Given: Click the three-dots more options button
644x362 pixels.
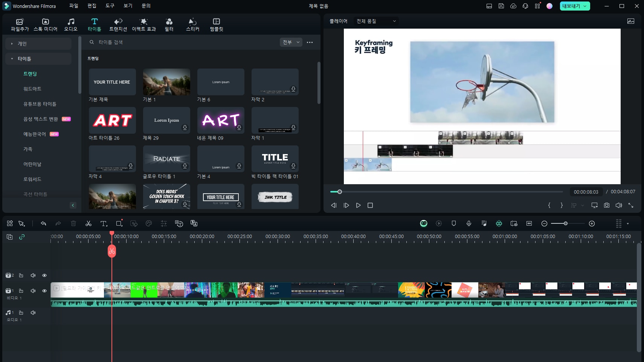Looking at the screenshot, I should click(x=310, y=42).
